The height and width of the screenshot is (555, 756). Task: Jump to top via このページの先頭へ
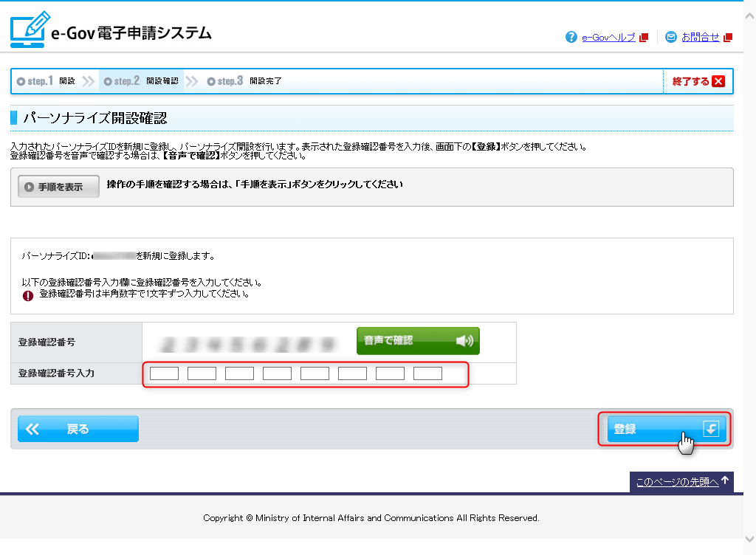pyautogui.click(x=681, y=482)
